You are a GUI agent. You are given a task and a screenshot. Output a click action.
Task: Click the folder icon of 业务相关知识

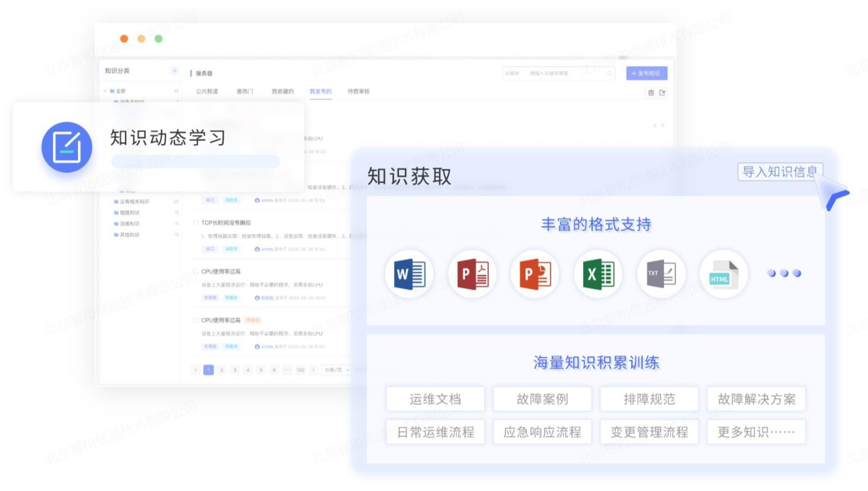click(116, 202)
